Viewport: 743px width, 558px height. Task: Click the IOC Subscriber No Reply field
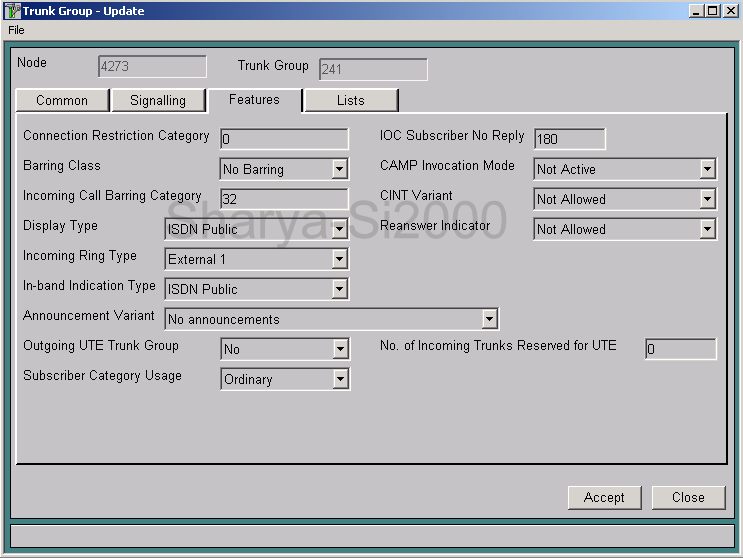(569, 139)
